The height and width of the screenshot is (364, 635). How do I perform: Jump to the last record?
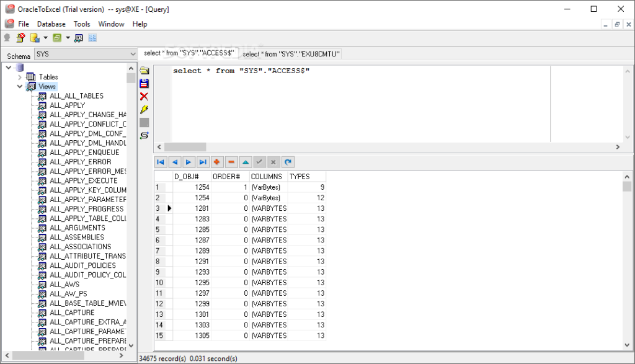[202, 162]
